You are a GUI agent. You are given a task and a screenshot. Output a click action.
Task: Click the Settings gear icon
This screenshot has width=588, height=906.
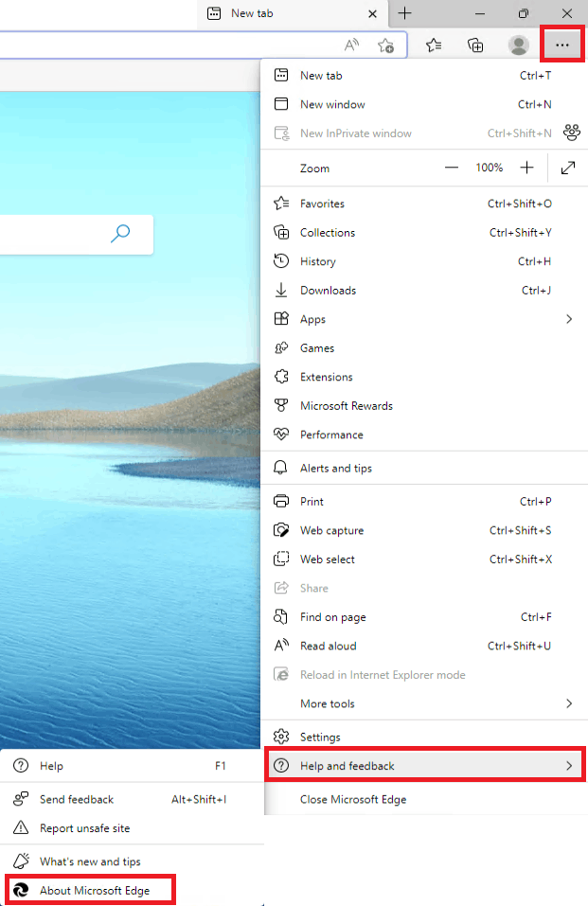click(281, 737)
